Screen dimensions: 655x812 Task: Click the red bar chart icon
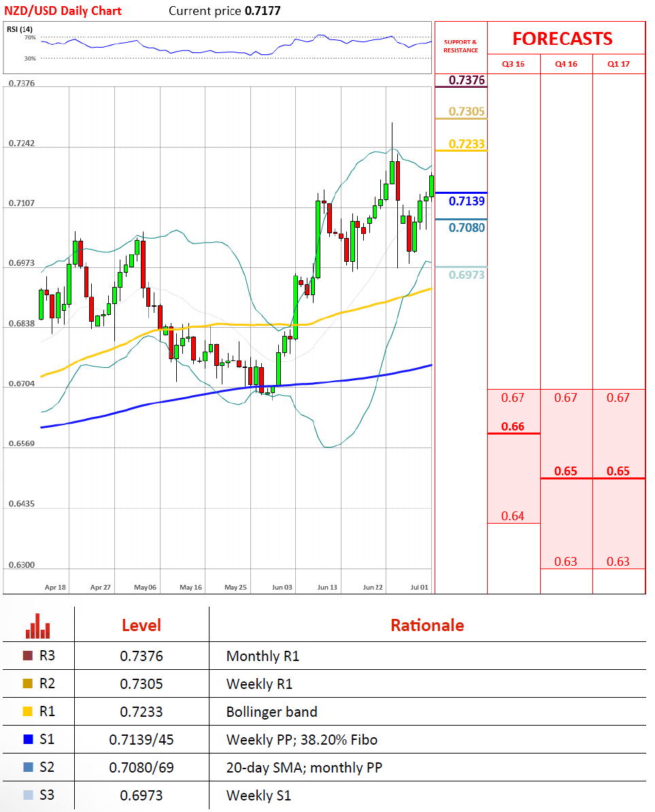(x=38, y=626)
